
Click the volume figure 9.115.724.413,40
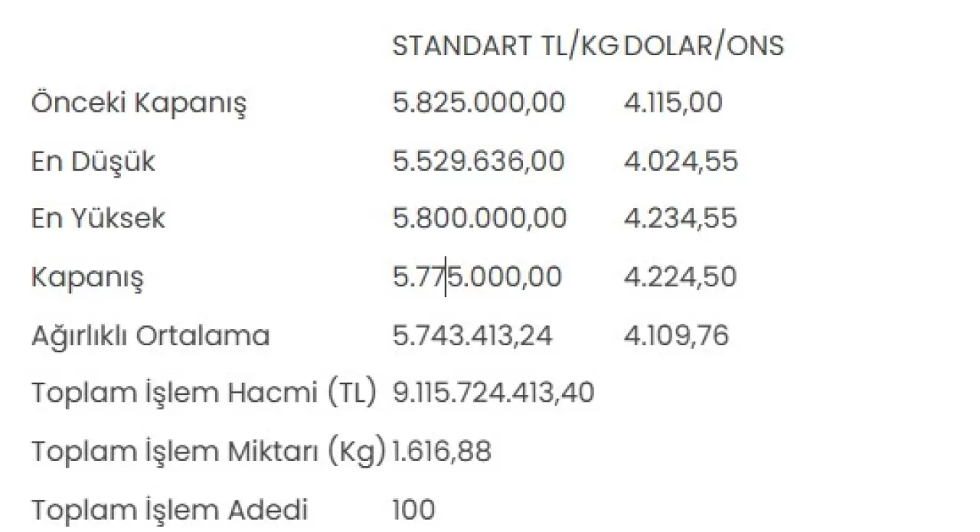(493, 393)
